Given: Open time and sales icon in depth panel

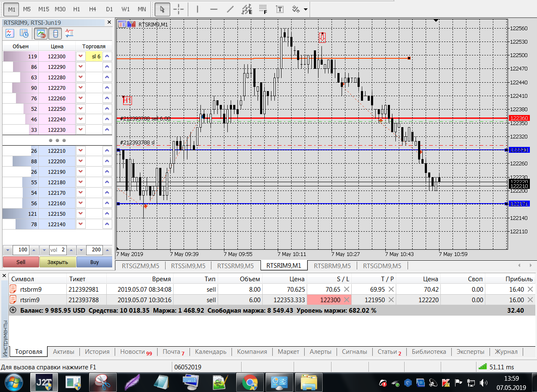Looking at the screenshot, I should pyautogui.click(x=24, y=33).
